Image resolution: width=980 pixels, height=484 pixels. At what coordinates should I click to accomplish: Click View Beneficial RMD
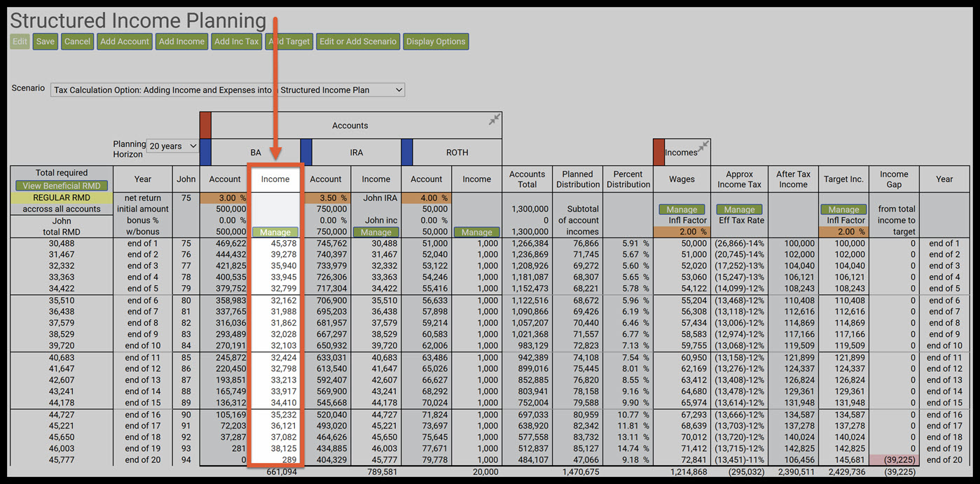[62, 186]
